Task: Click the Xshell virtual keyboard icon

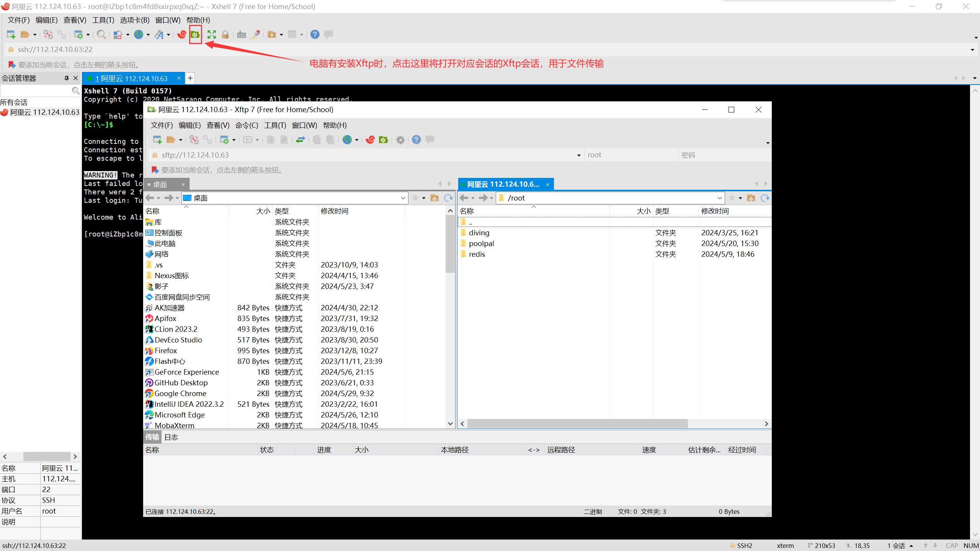Action: 242,35
